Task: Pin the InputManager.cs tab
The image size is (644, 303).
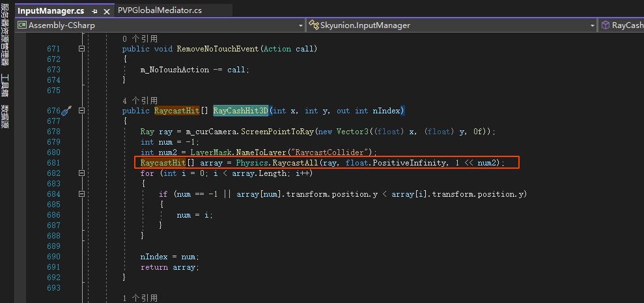Action: click(x=95, y=11)
